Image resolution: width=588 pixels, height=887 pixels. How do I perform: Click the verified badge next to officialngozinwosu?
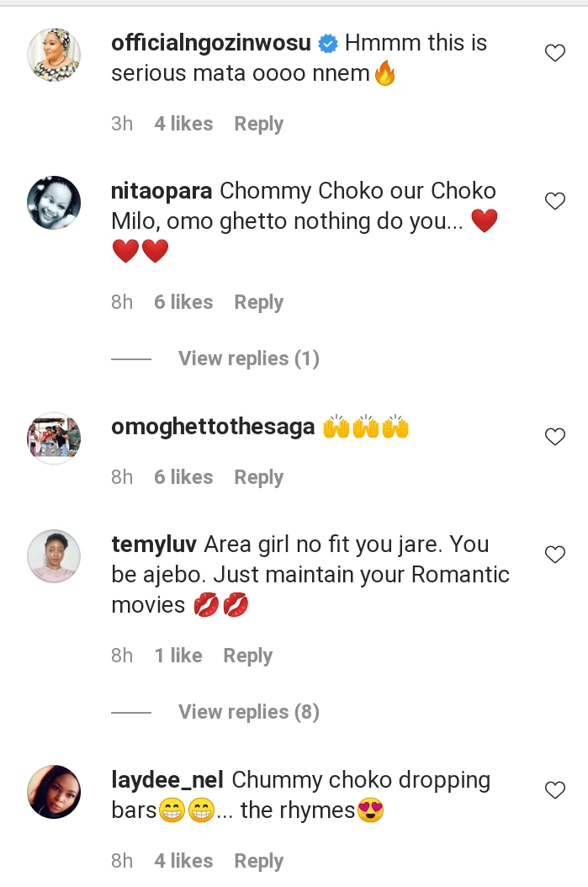pyautogui.click(x=327, y=44)
